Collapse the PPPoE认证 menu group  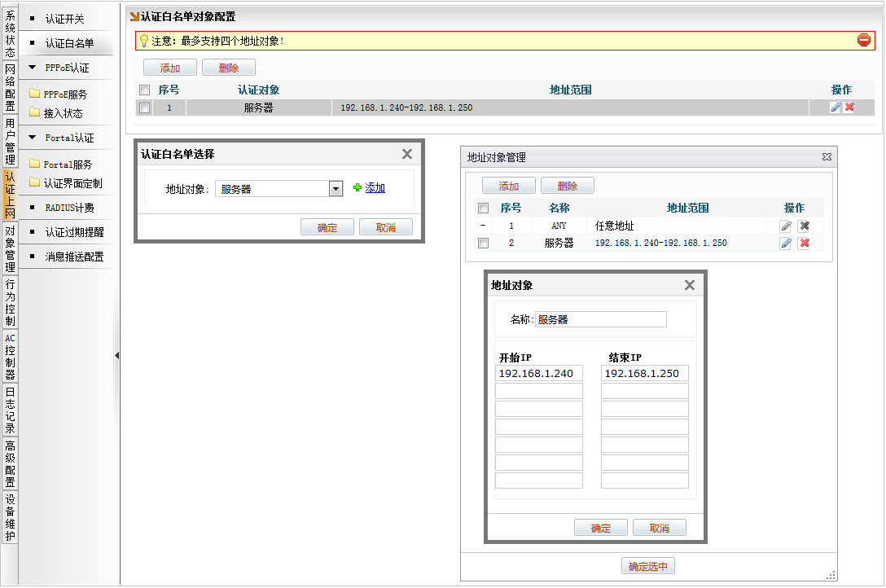(x=33, y=68)
